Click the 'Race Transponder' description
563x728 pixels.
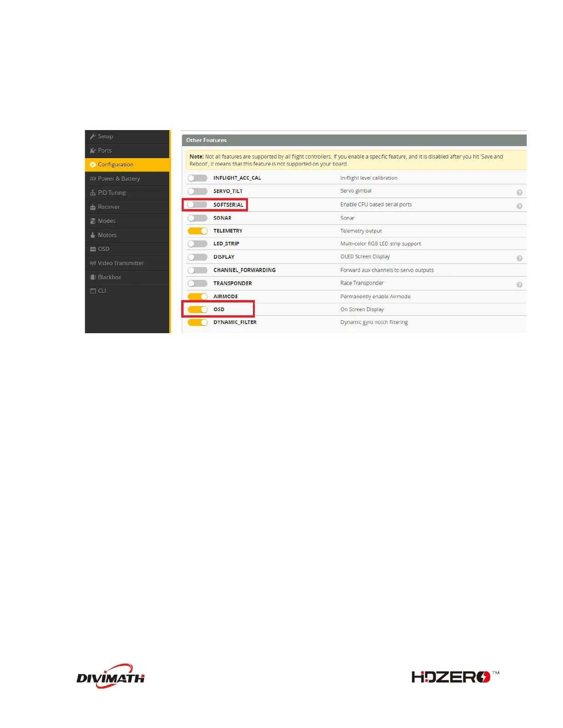pos(362,283)
